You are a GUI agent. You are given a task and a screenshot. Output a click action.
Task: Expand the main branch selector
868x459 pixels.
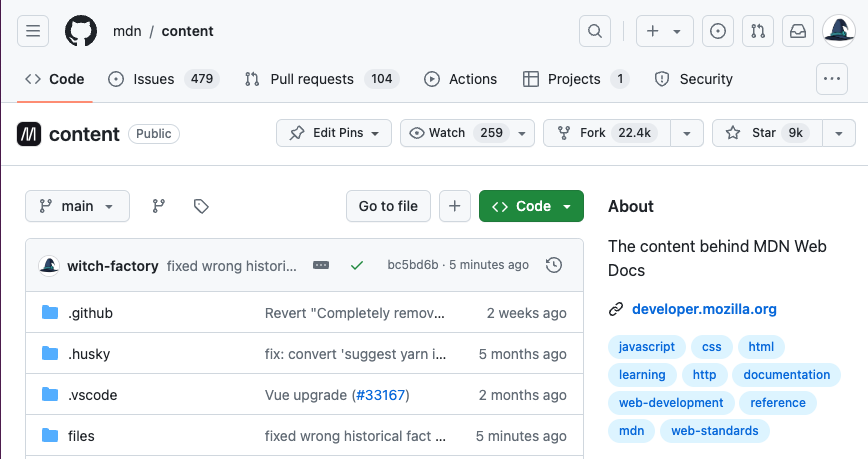pos(77,206)
